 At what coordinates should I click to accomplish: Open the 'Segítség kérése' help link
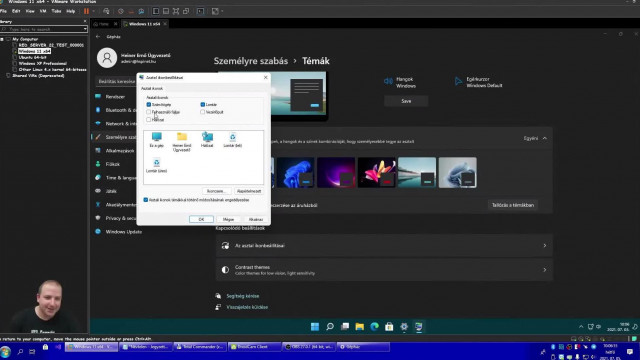(x=242, y=296)
